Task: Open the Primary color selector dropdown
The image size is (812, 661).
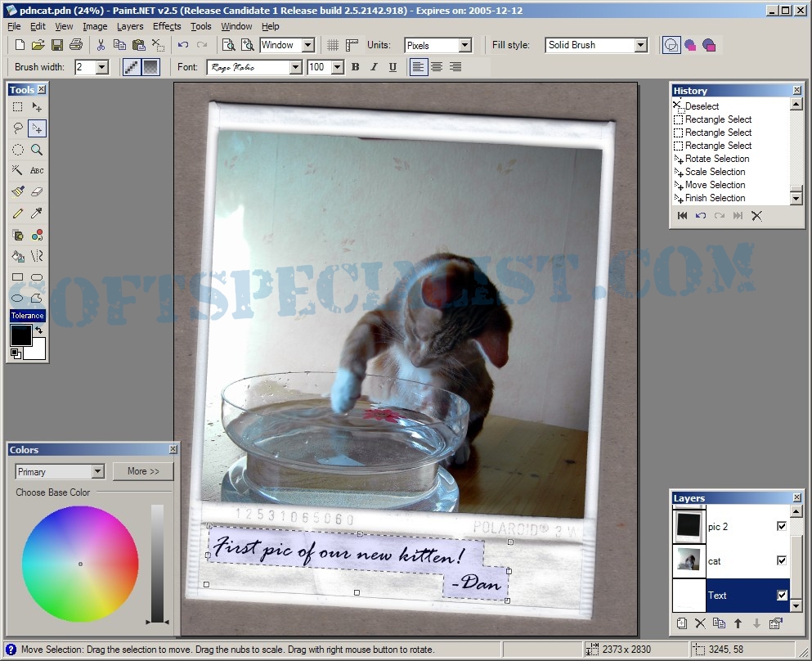Action: (98, 471)
